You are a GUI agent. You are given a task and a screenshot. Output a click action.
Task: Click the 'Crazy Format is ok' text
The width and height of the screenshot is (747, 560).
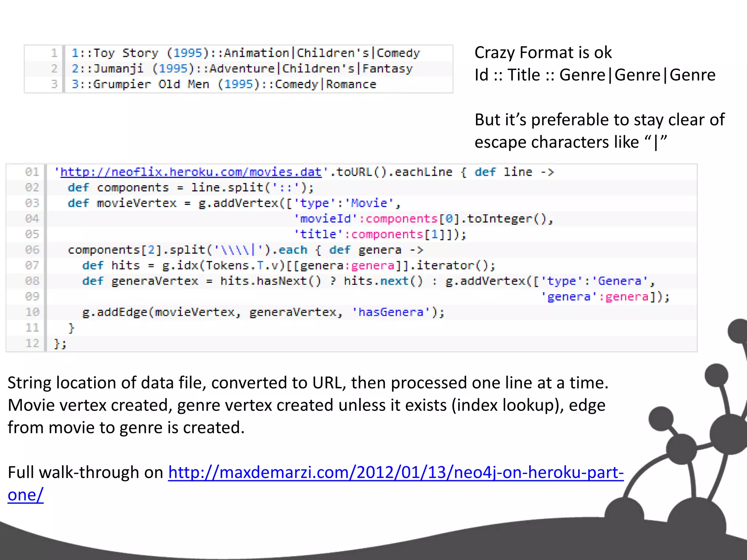pos(543,53)
